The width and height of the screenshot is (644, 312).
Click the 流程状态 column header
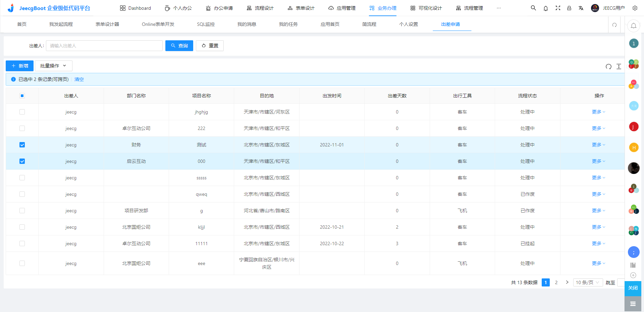(x=527, y=96)
